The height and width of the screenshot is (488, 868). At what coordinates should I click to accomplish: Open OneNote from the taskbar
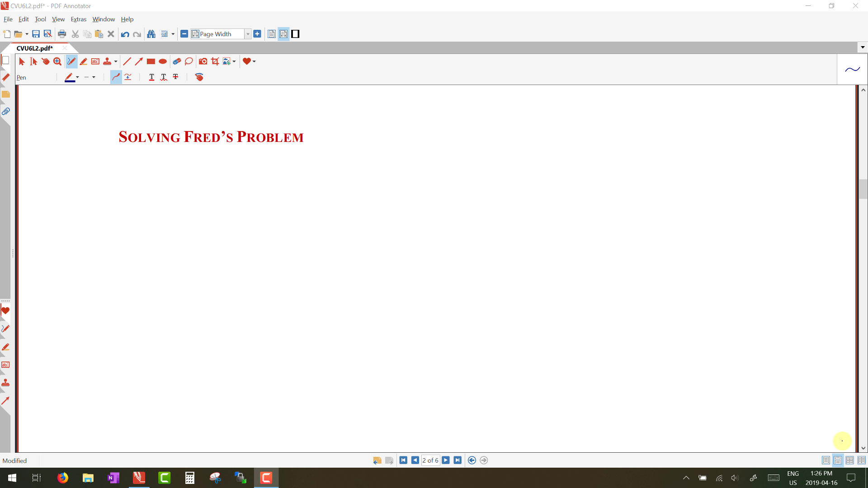tap(113, 478)
